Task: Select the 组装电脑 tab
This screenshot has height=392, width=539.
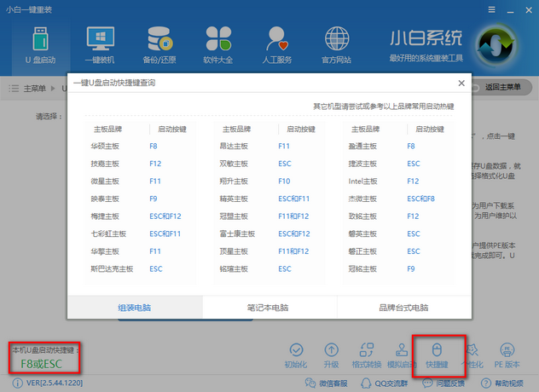Action: point(135,308)
